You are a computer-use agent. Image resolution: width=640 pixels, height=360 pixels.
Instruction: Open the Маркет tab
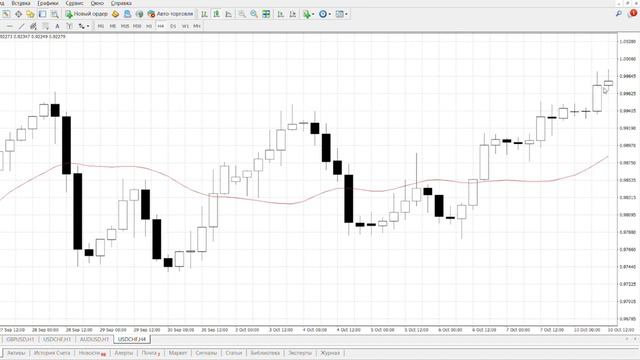[178, 353]
